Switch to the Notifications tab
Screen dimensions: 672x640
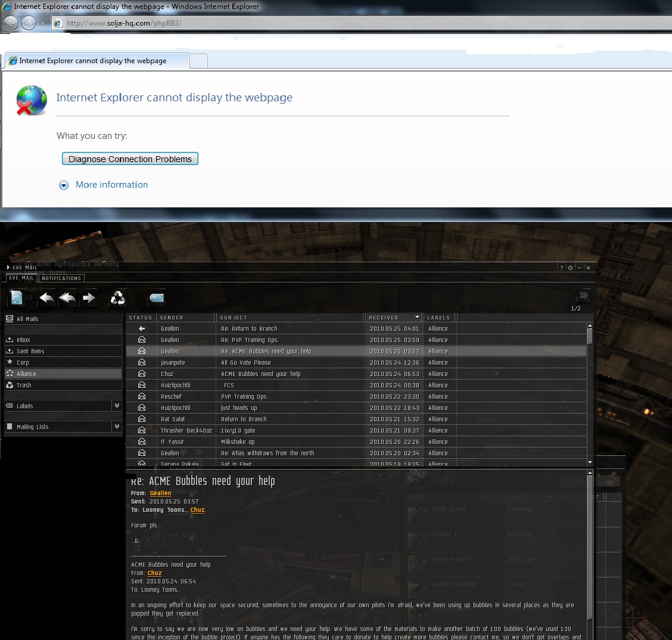[61, 278]
